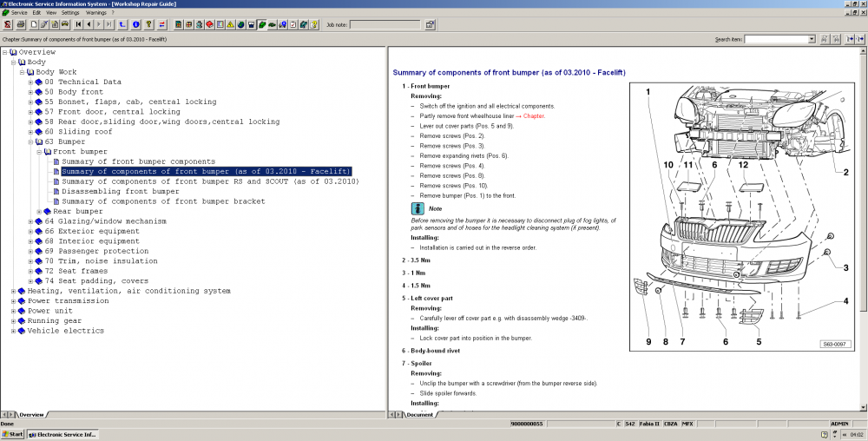This screenshot has height=441, width=868.
Task: Click the second binoculars find-next icon
Action: coord(836,39)
